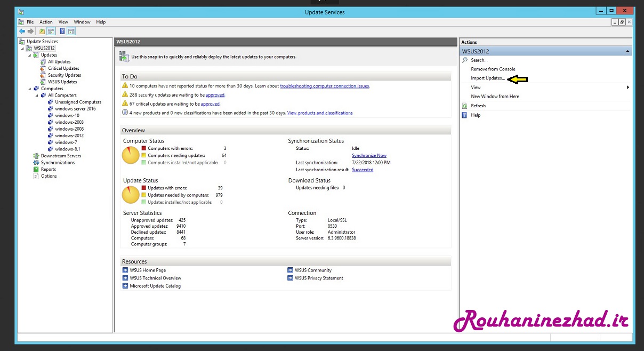Click the Synchronizations icon
The height and width of the screenshot is (351, 644).
pyautogui.click(x=37, y=163)
